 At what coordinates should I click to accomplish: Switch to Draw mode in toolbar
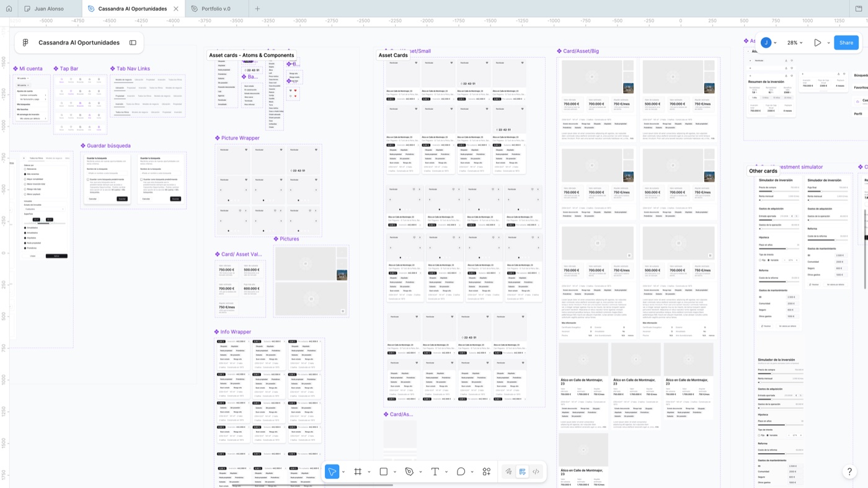508,472
